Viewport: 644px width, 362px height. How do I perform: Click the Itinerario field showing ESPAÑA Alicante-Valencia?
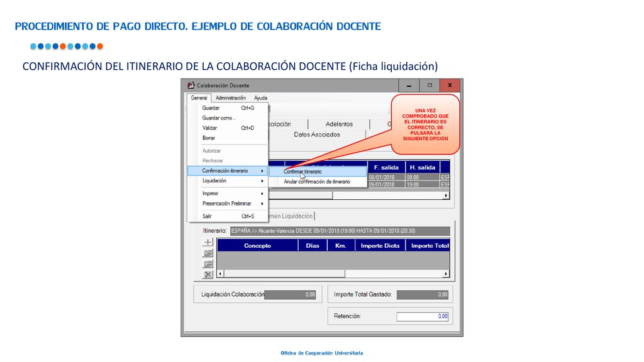(340, 231)
